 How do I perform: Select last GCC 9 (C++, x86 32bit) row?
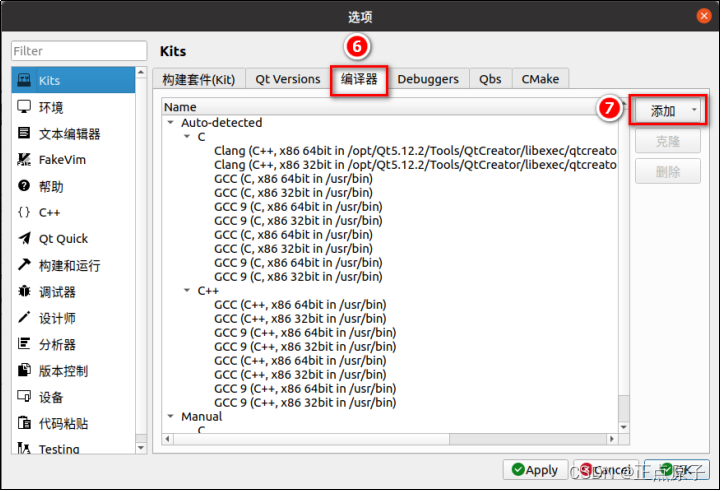(305, 403)
